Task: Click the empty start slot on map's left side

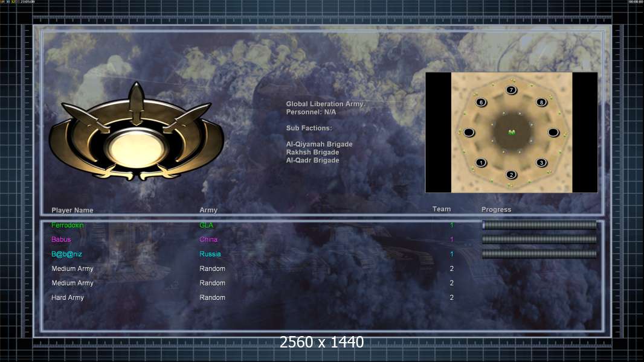Action: [x=469, y=132]
